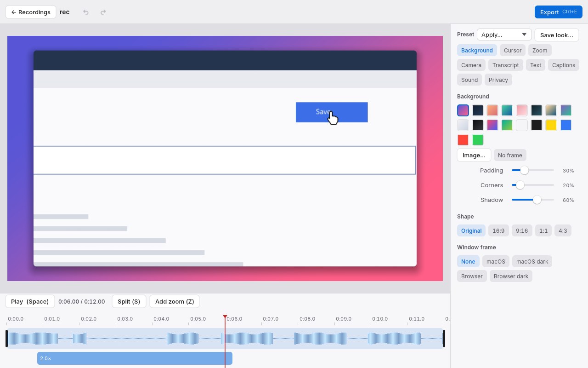This screenshot has height=368, width=588.
Task: Click the Padding slider handle
Action: 524,170
